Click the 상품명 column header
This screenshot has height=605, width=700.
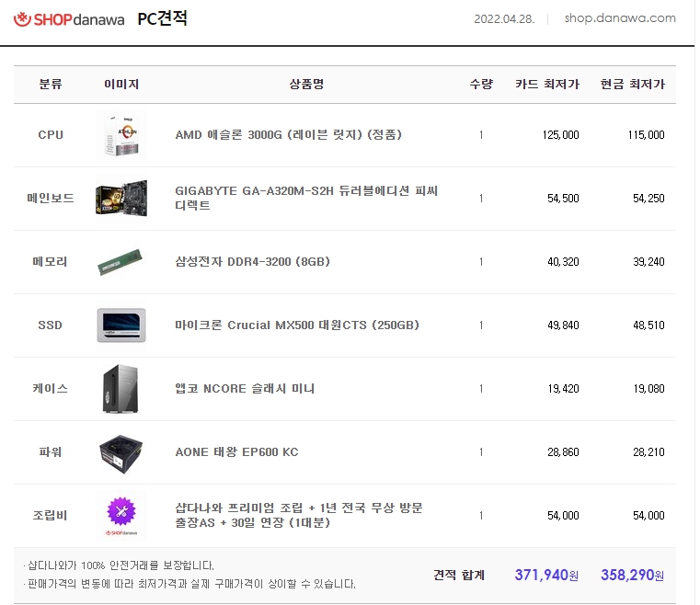(x=306, y=84)
